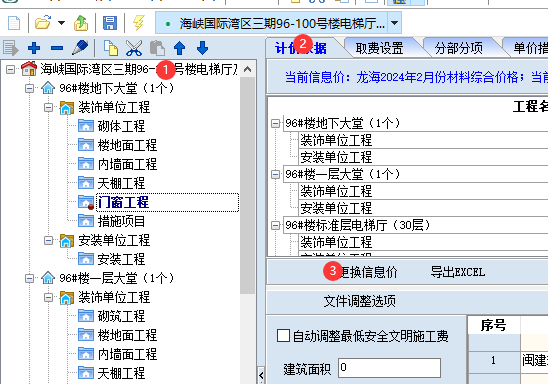Screen dimensions: 548x384
Task: Save project with the floppy disk icon
Action: [110, 23]
